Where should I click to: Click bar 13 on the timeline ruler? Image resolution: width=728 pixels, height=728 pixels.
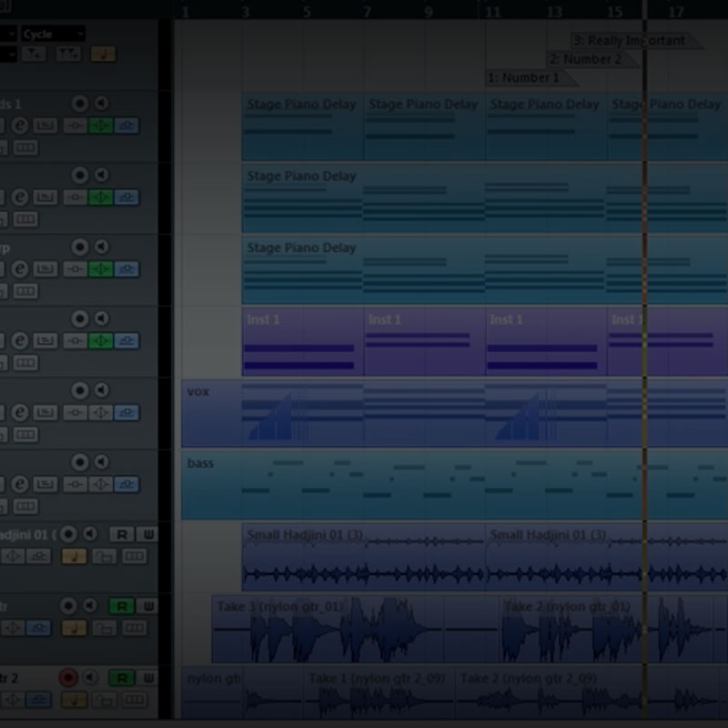click(554, 12)
